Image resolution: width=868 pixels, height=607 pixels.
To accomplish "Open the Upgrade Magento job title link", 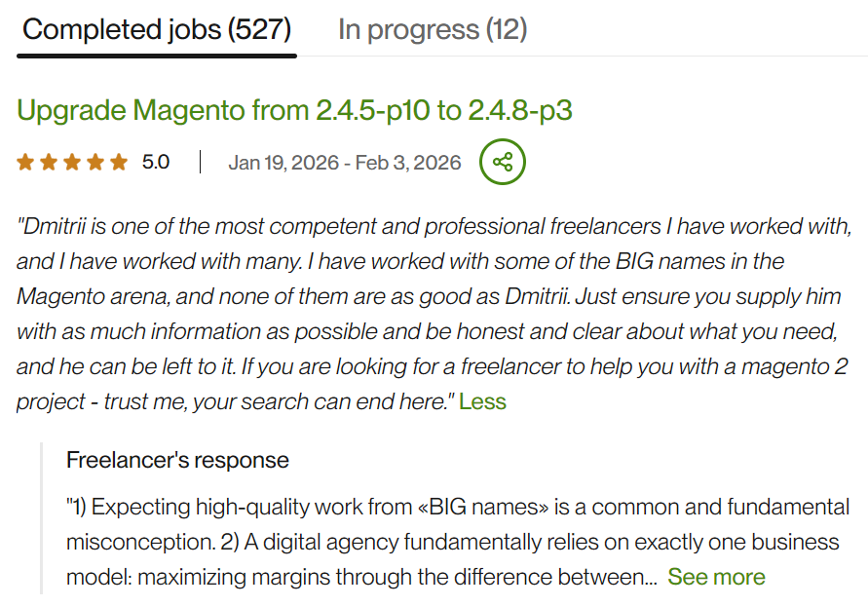I will (x=294, y=111).
